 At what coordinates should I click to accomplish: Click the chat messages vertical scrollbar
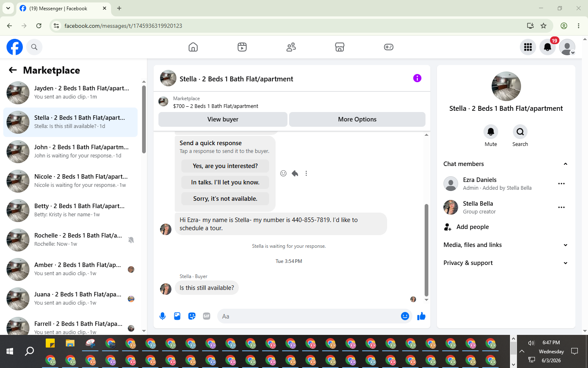click(426, 249)
